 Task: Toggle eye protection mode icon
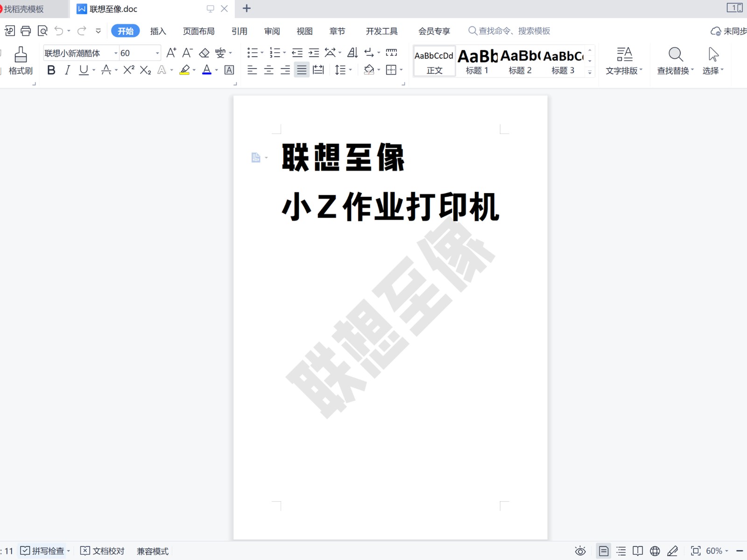click(x=580, y=551)
